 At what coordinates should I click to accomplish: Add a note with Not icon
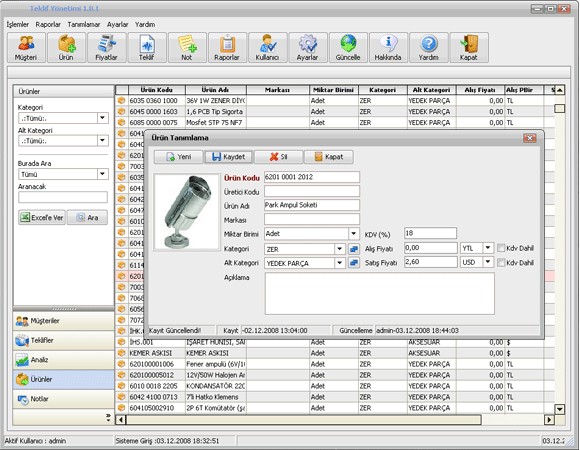click(187, 47)
